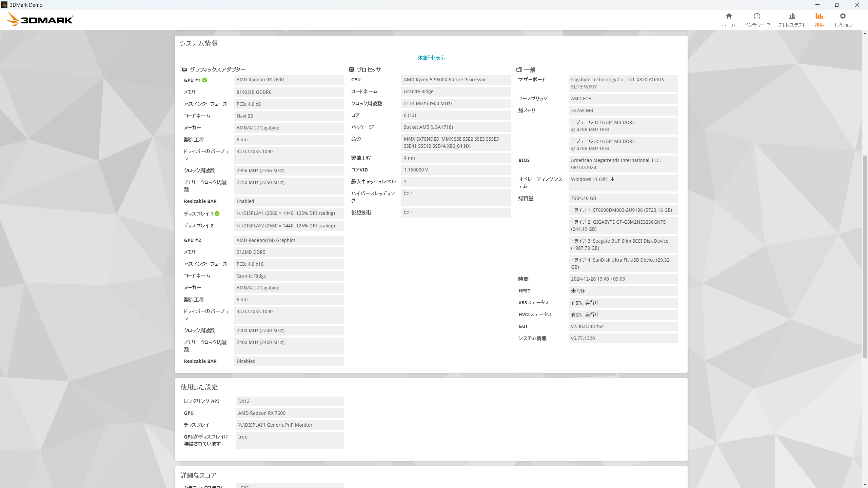Click the 3DMark Demo title bar icon

tap(4, 5)
